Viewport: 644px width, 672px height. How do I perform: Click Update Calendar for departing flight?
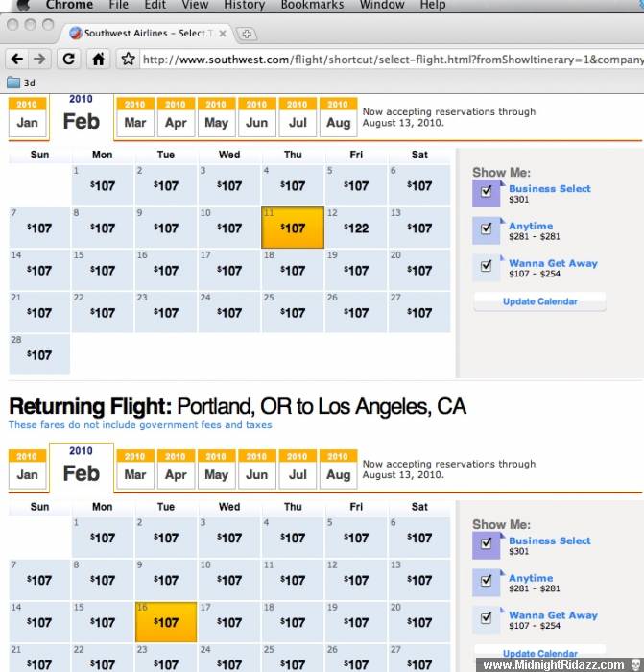click(x=540, y=301)
